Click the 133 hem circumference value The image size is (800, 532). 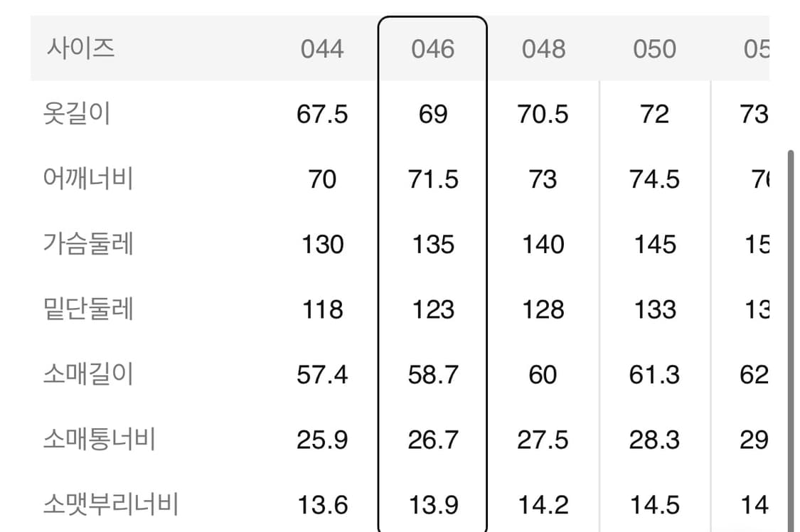tap(654, 309)
